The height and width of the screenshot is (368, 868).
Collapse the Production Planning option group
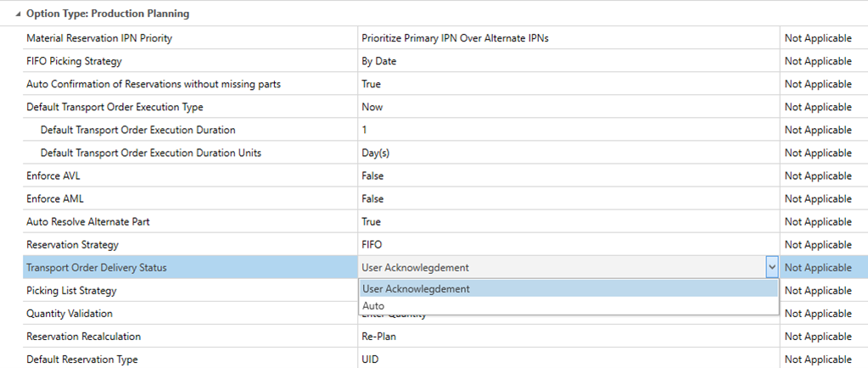pyautogui.click(x=19, y=14)
